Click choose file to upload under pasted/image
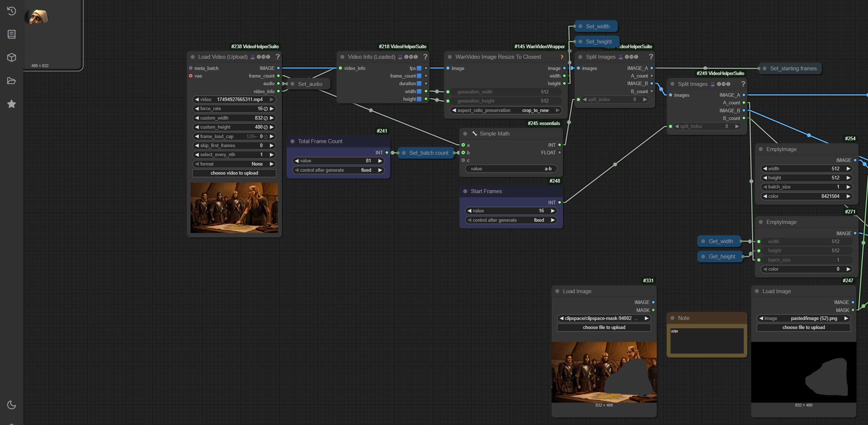Viewport: 868px width, 425px height. (x=803, y=328)
